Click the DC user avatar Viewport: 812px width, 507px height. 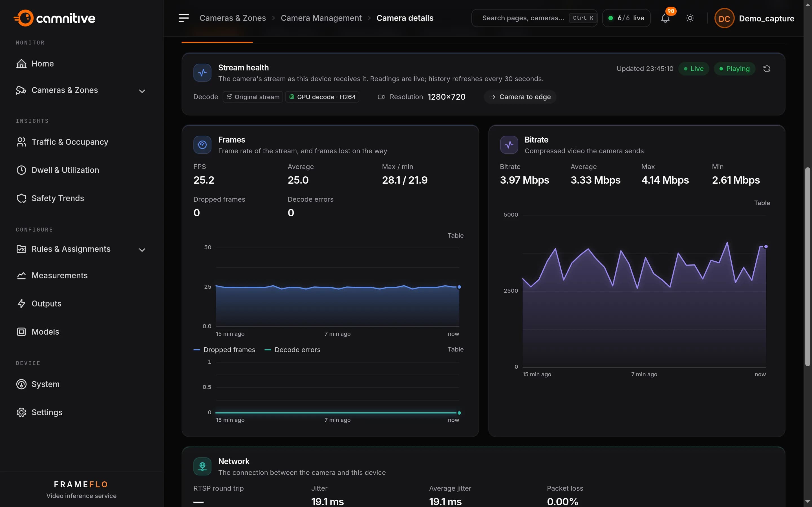tap(724, 18)
